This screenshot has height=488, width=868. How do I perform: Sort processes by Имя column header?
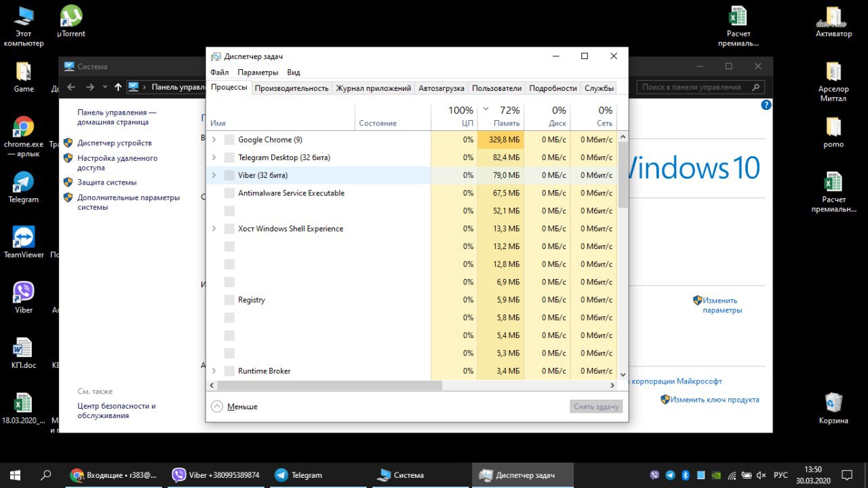pos(281,116)
